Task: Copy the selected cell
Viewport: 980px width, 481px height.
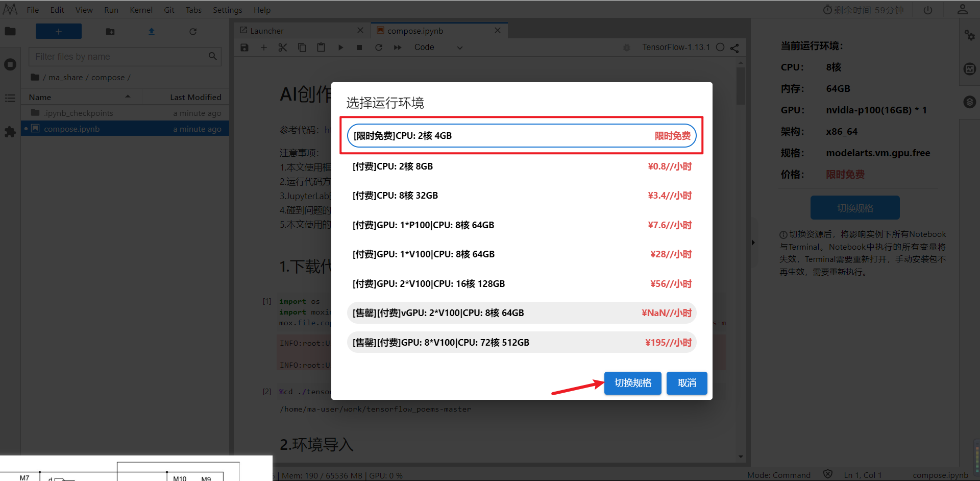Action: pos(302,47)
